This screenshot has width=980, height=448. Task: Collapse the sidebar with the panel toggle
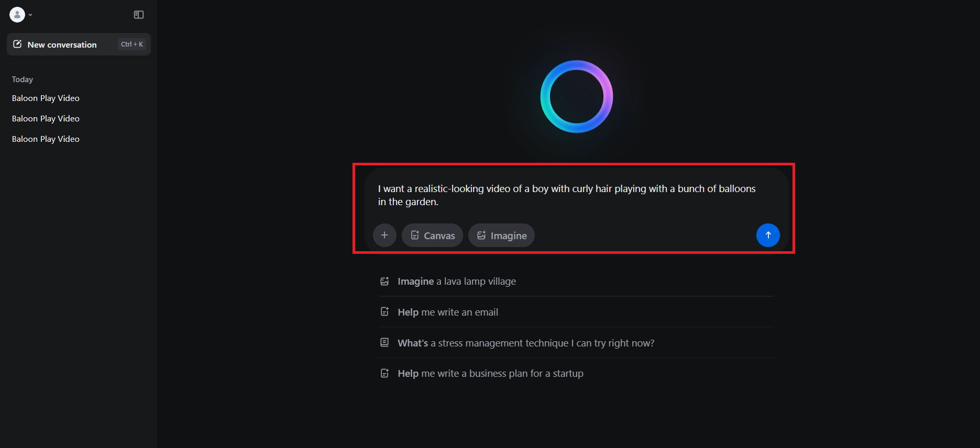pyautogui.click(x=139, y=15)
